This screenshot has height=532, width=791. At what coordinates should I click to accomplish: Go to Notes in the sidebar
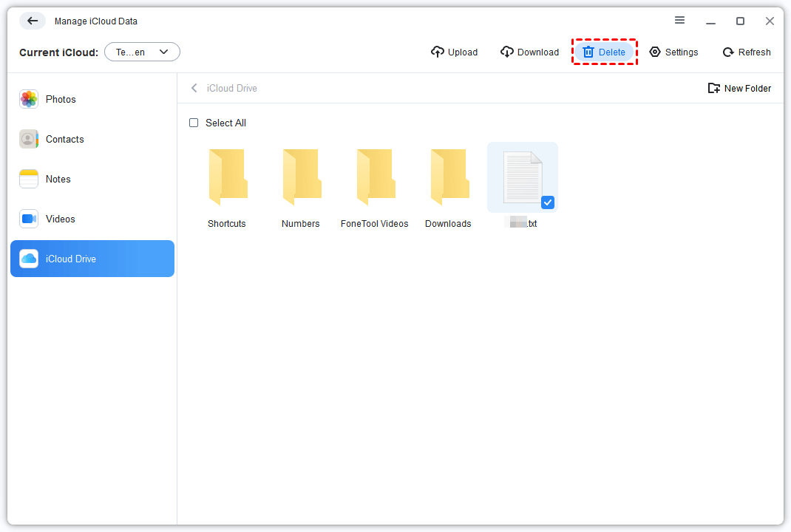click(58, 179)
